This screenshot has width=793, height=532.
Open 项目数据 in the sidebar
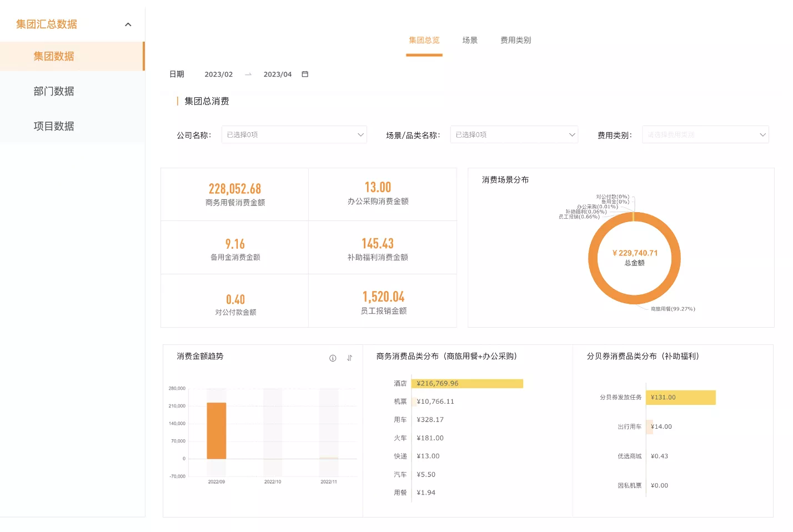coord(54,127)
